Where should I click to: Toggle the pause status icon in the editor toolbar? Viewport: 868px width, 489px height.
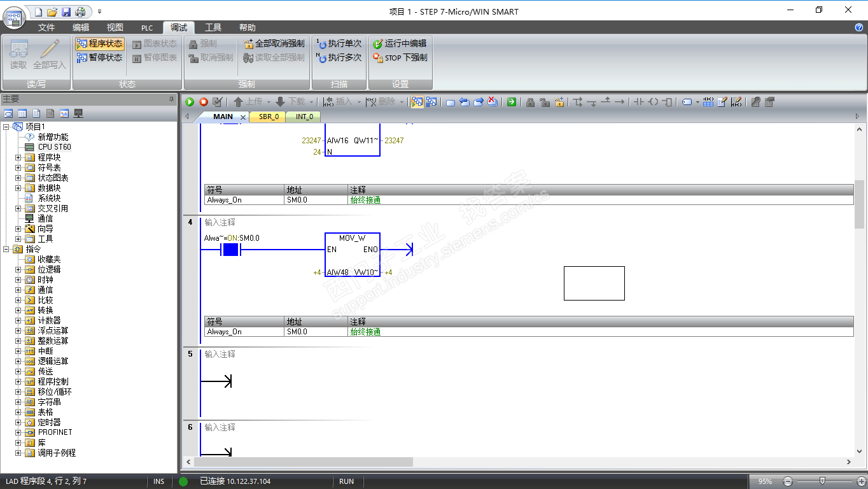pyautogui.click(x=431, y=102)
